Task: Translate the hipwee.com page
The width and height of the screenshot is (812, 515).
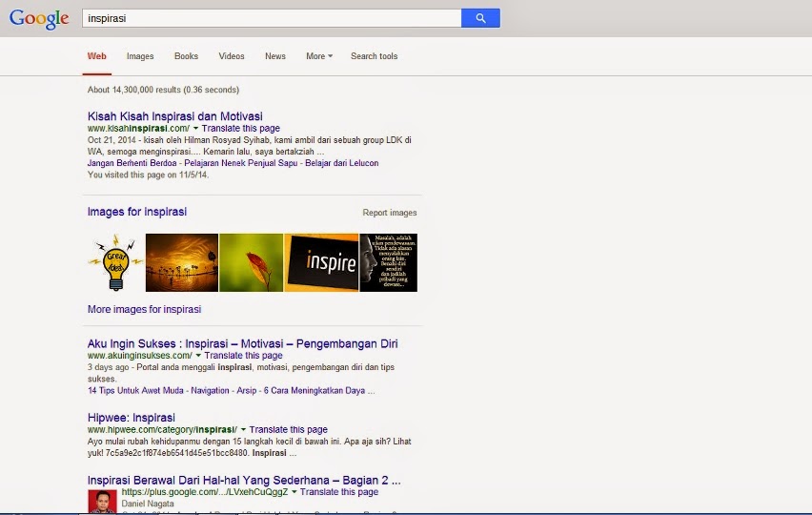Action: [x=289, y=429]
